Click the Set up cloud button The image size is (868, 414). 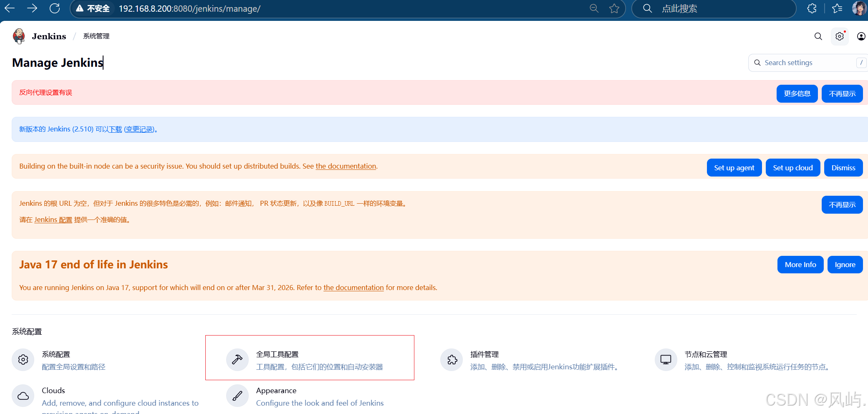click(x=793, y=168)
